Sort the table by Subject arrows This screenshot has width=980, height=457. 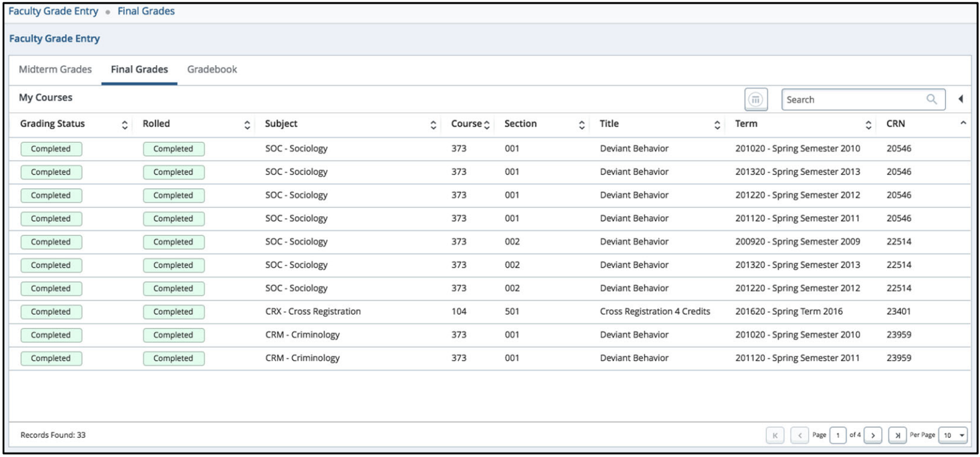[x=433, y=125]
